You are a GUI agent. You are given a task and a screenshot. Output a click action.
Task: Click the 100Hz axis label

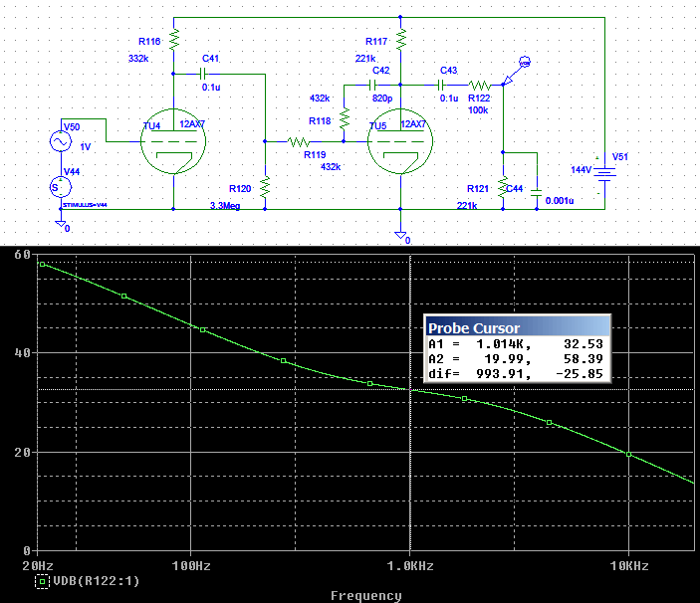click(x=191, y=566)
